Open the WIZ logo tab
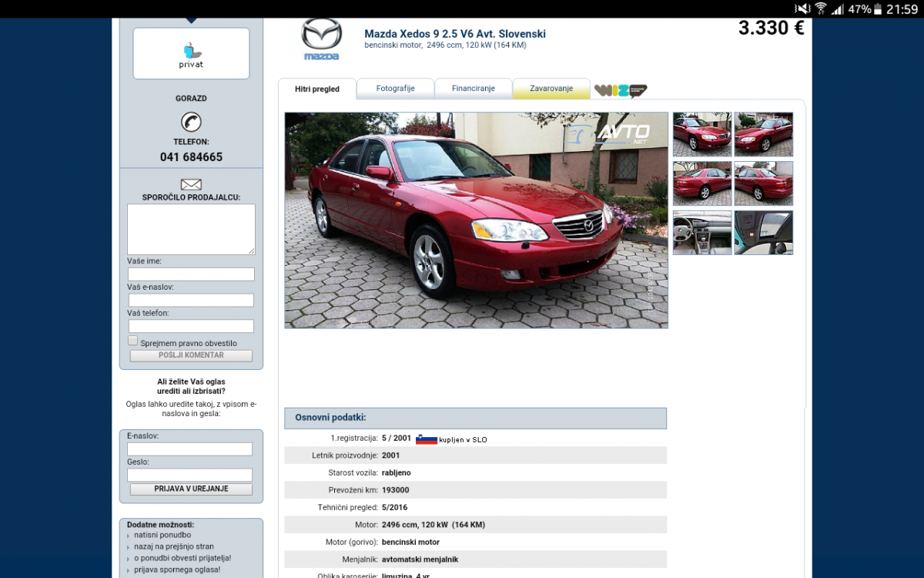The width and height of the screenshot is (924, 578). [620, 90]
